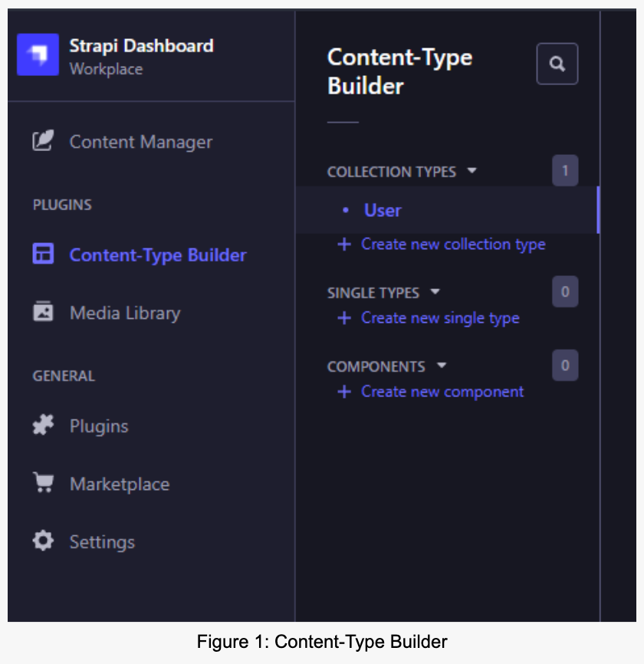The image size is (644, 664).
Task: Click the Strapi Dashboard title
Action: pyautogui.click(x=141, y=46)
